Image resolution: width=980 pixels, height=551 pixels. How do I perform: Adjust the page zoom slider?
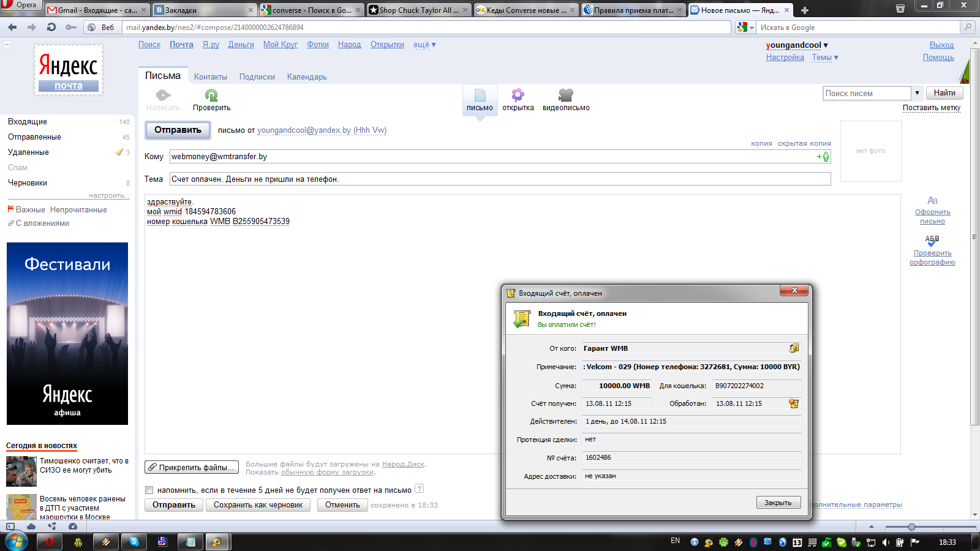click(x=911, y=527)
